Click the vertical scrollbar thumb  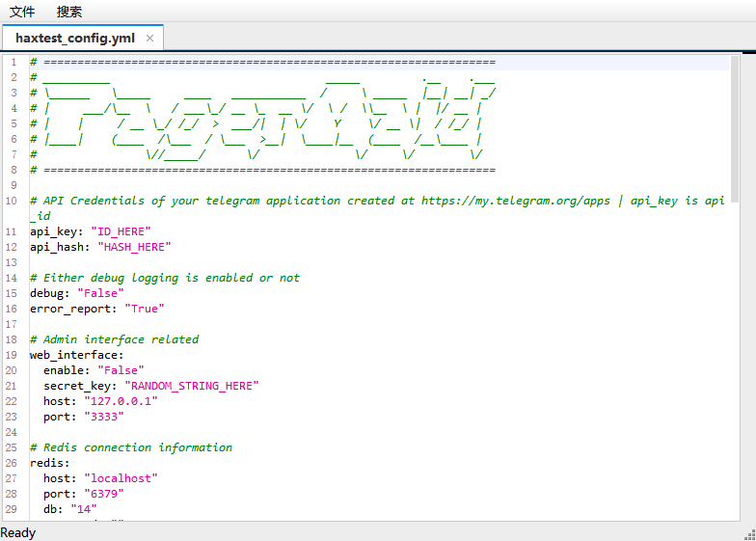click(735, 129)
